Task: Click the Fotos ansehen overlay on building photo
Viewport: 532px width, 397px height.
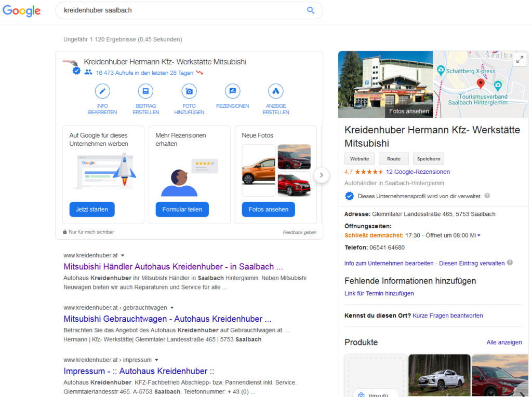Action: point(408,111)
